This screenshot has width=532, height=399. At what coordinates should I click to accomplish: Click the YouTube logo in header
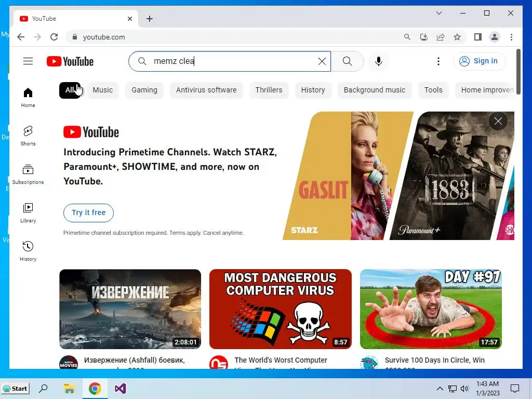coord(70,61)
